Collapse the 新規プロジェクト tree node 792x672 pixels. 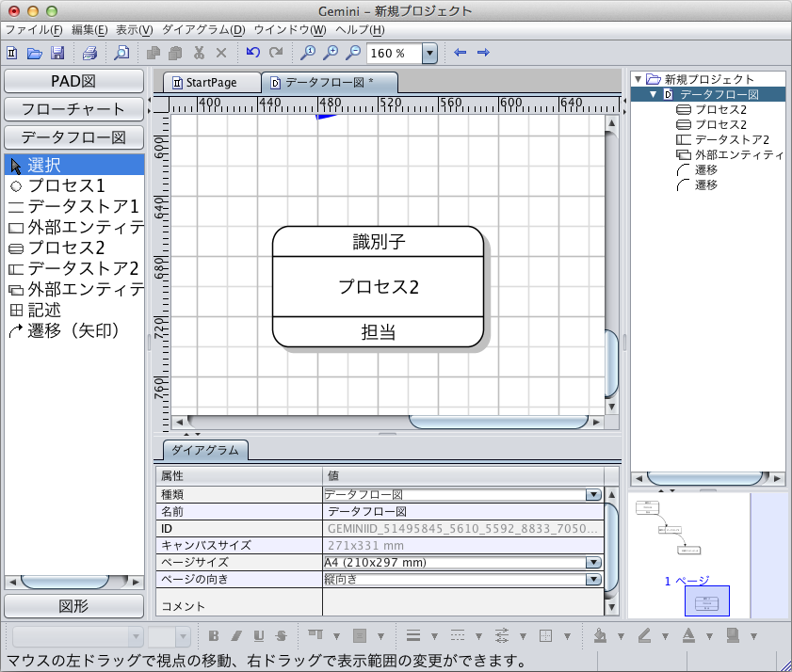click(638, 79)
